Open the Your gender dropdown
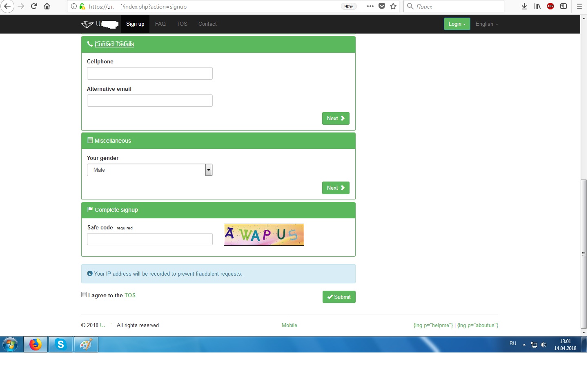 point(150,170)
